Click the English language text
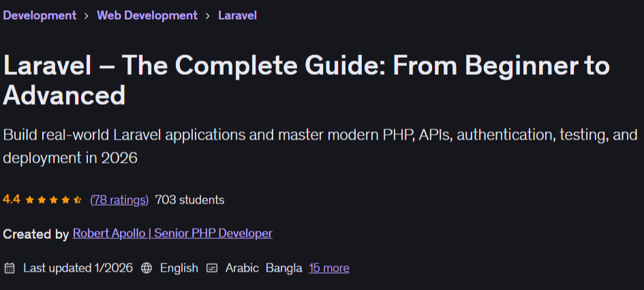 (179, 268)
